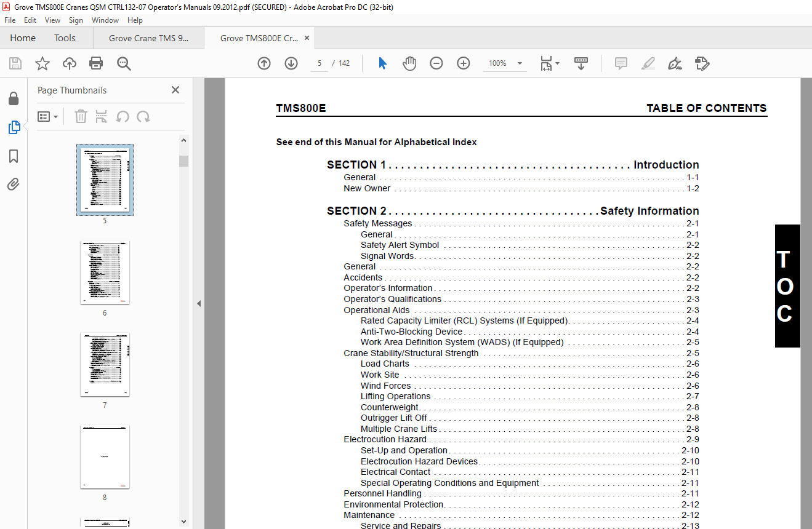The width and height of the screenshot is (812, 529).
Task: Click the Electrocution Hazard entry
Action: tap(521, 439)
